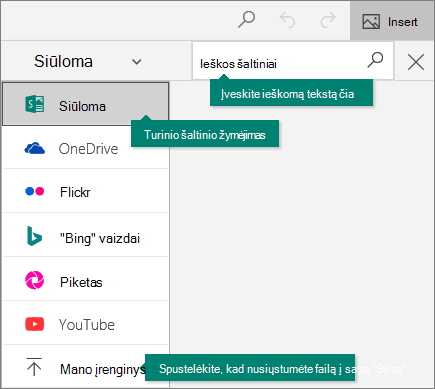Click the red YouTube play icon

[x=35, y=324]
